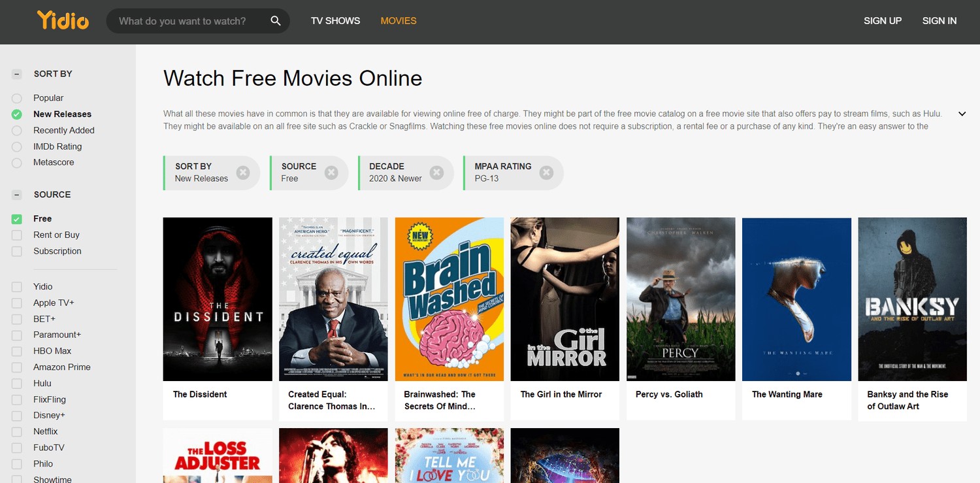
Task: Check the Apple TV+ checkbox
Action: click(x=17, y=303)
